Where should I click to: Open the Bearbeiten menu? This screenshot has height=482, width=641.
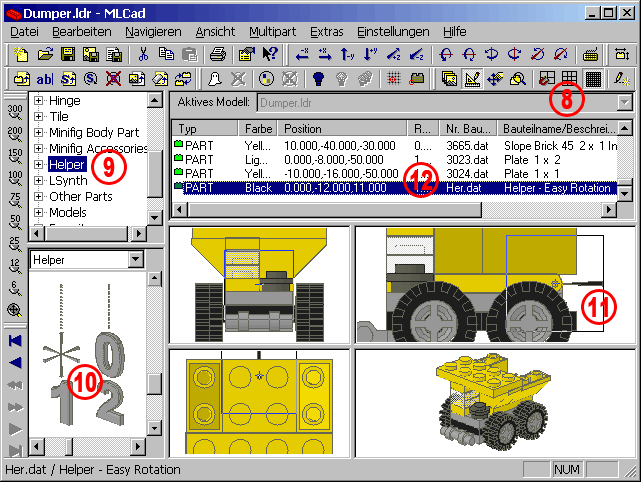coord(82,31)
